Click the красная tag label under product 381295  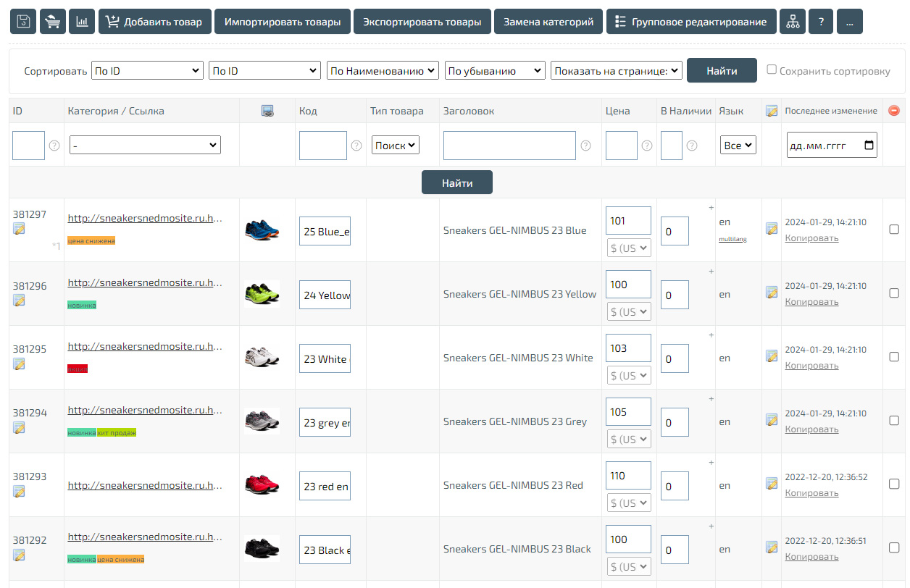[77, 369]
